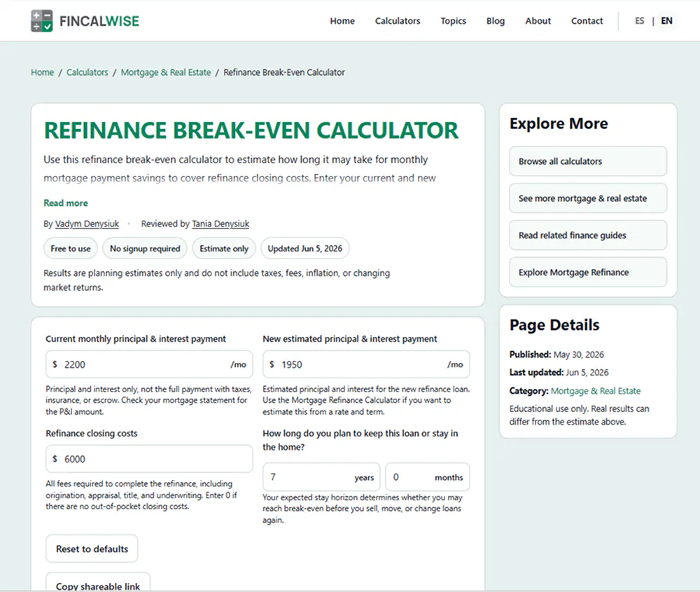Viewport: 700px width, 592px height.
Task: Open the About navigation item
Action: tap(538, 21)
